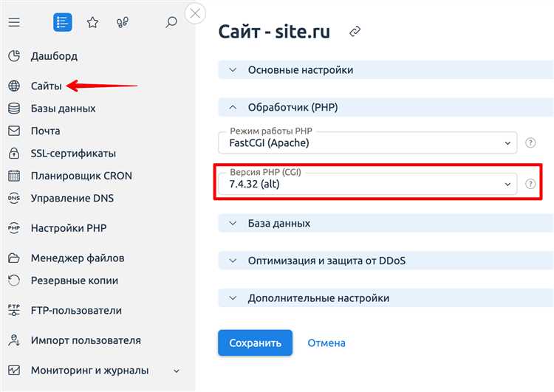This screenshot has width=554, height=392.
Task: Open Резервные копии menu item
Action: click(74, 281)
